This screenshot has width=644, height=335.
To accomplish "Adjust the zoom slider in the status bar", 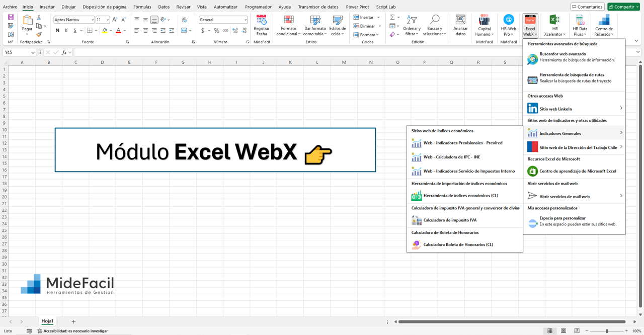I will (x=607, y=331).
